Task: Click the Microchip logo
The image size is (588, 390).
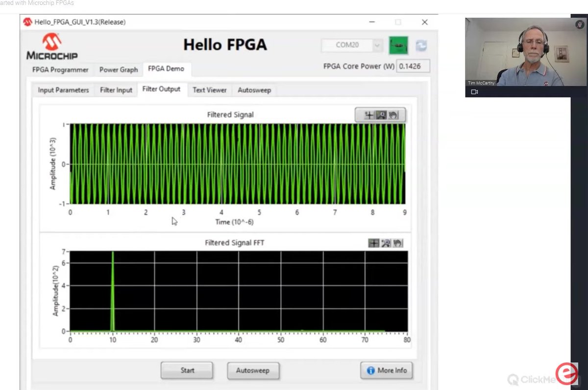Action: [x=52, y=47]
